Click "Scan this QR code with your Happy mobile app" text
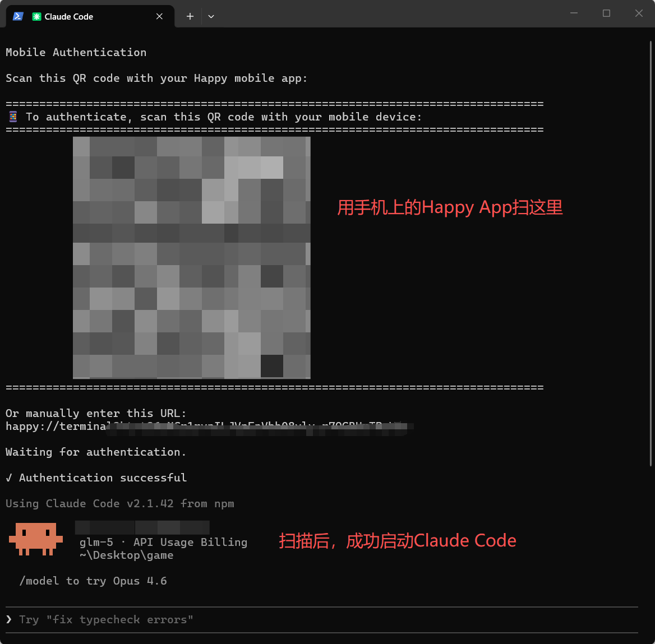The width and height of the screenshot is (655, 644). (156, 78)
